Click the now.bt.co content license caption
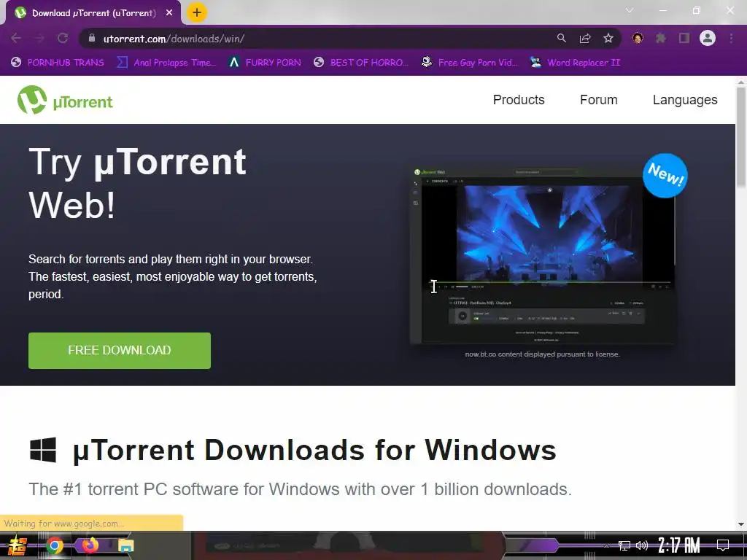This screenshot has width=747, height=560. tap(543, 354)
